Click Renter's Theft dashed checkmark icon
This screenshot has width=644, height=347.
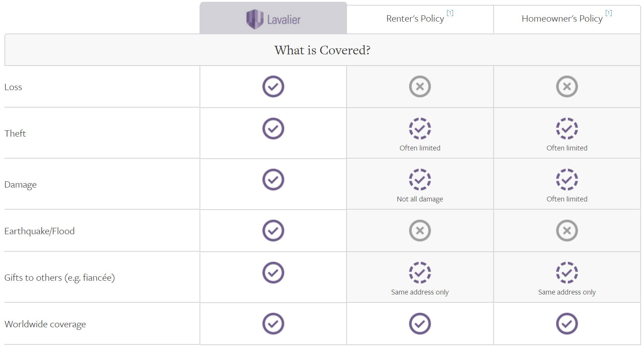pyautogui.click(x=420, y=129)
